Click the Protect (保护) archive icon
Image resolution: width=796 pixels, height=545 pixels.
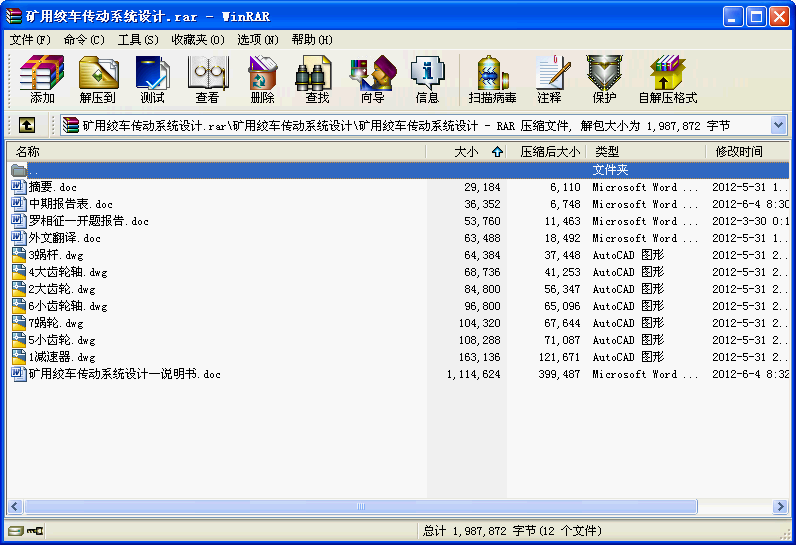click(x=604, y=80)
